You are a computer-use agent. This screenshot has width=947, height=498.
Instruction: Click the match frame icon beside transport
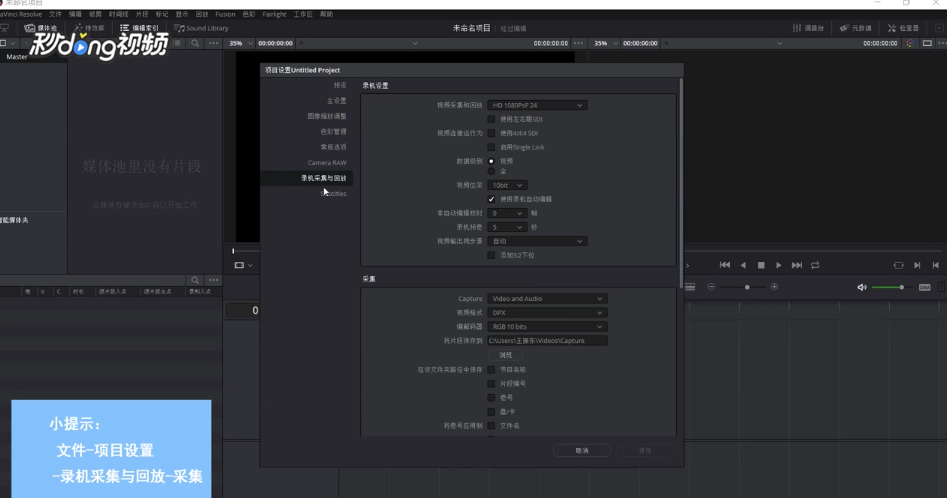click(899, 265)
